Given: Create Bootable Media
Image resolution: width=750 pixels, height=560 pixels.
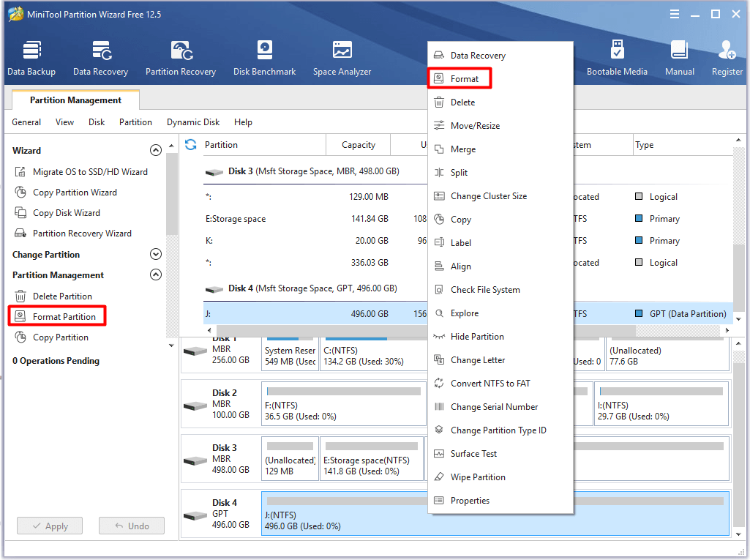Looking at the screenshot, I should pos(617,59).
